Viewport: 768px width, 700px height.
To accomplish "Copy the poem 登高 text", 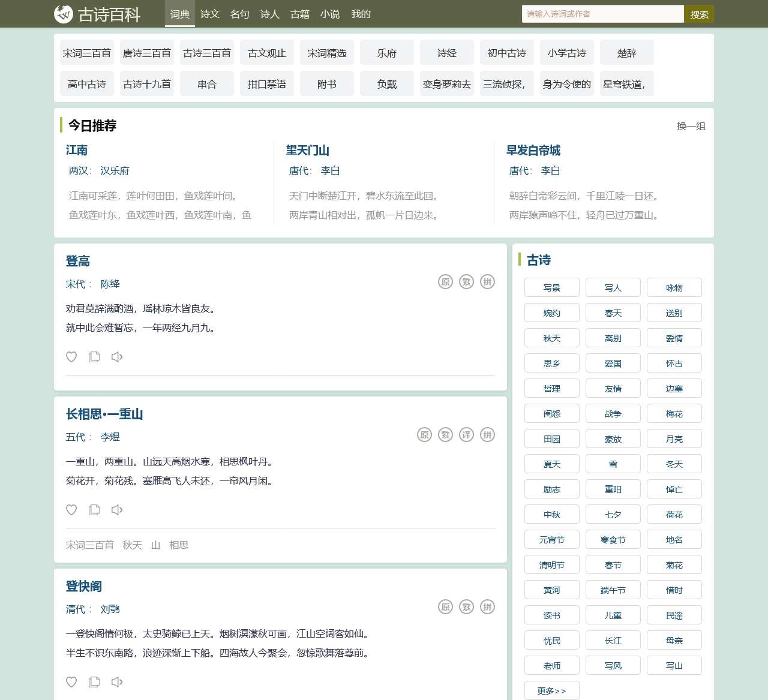I will click(x=94, y=357).
